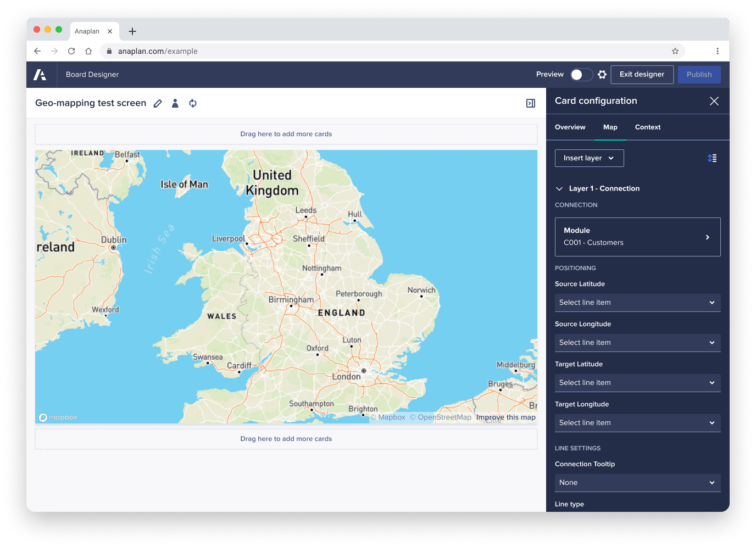
Task: Bookmark page with star icon
Action: pos(675,51)
